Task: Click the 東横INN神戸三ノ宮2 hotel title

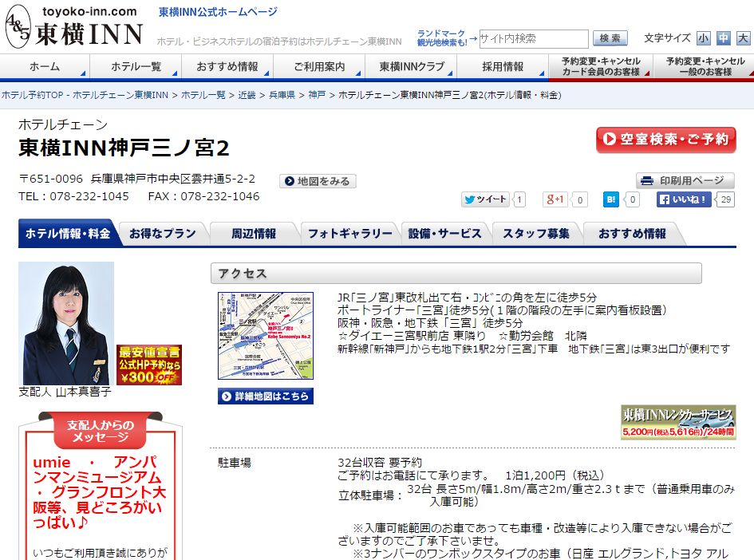Action: [124, 148]
